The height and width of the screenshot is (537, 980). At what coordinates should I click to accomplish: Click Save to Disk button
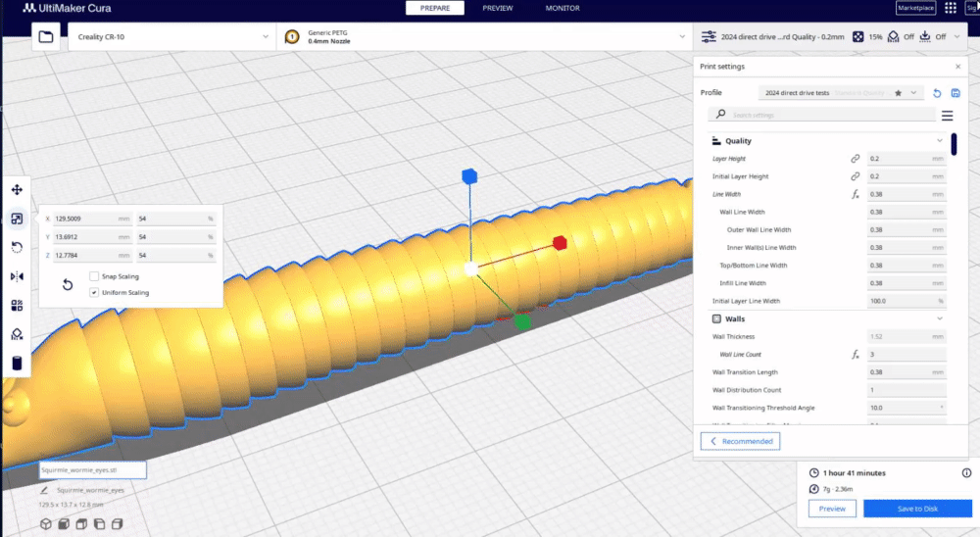[x=917, y=509]
